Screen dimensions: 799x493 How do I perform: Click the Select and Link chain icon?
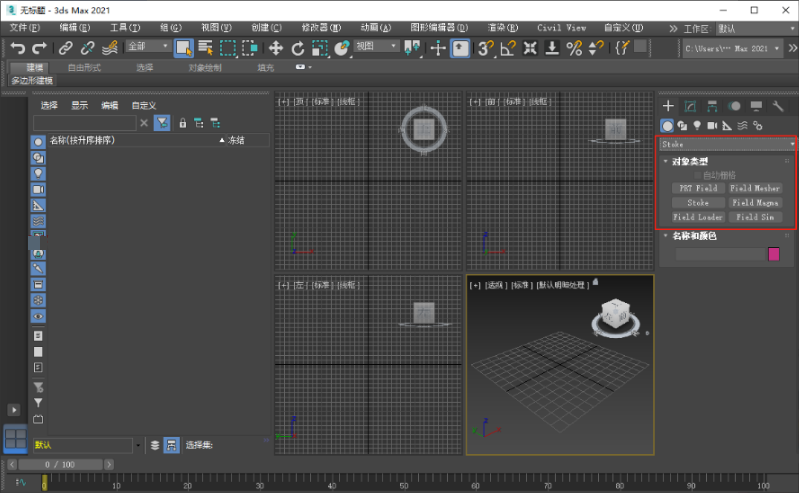click(x=65, y=47)
